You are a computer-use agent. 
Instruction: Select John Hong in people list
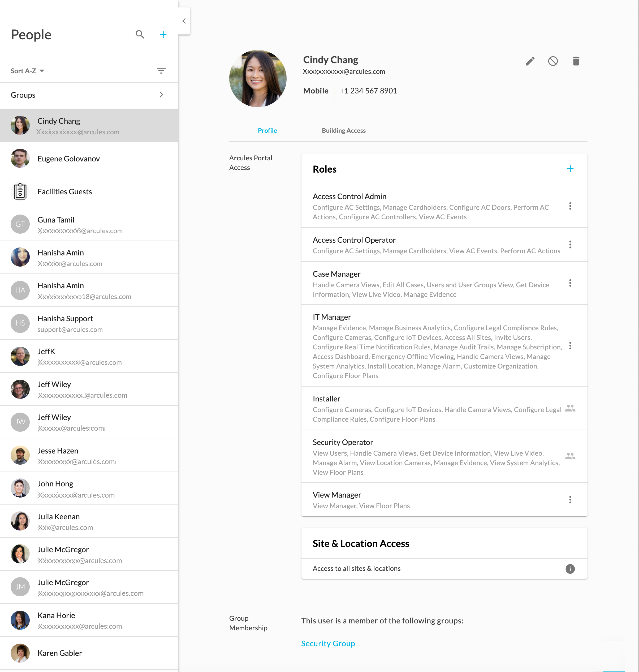coord(89,488)
